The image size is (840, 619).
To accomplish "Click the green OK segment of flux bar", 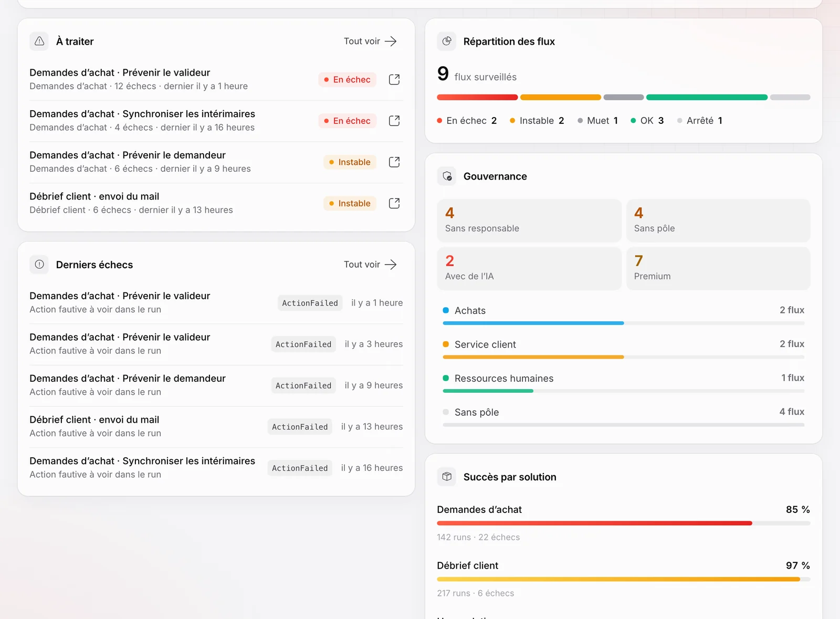I will pos(707,97).
